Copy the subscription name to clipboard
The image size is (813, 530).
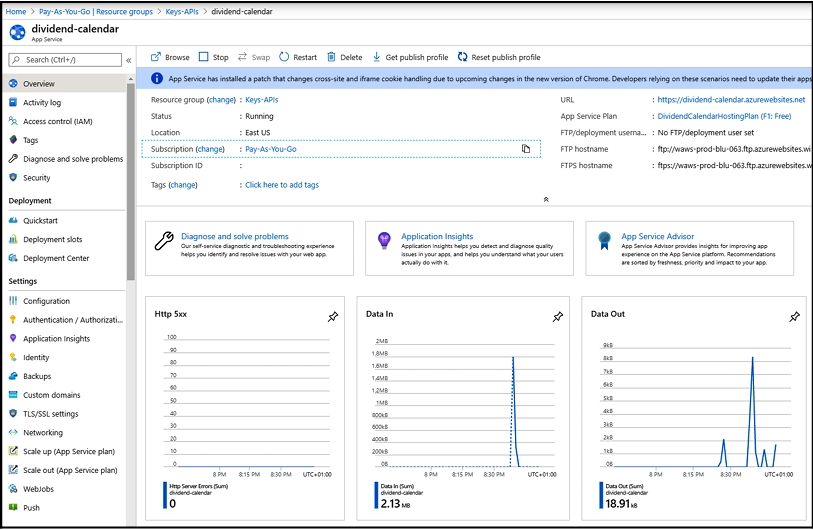coord(525,149)
